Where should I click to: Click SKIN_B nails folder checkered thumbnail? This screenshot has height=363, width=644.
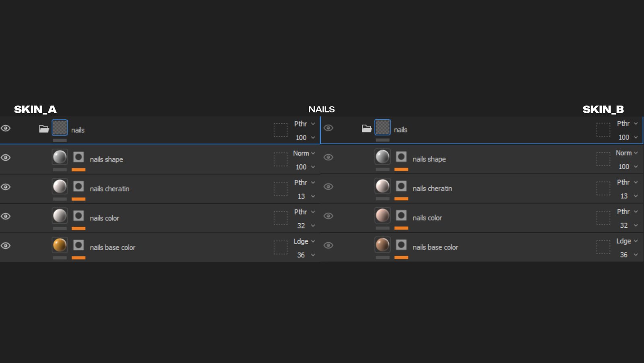coord(383,127)
